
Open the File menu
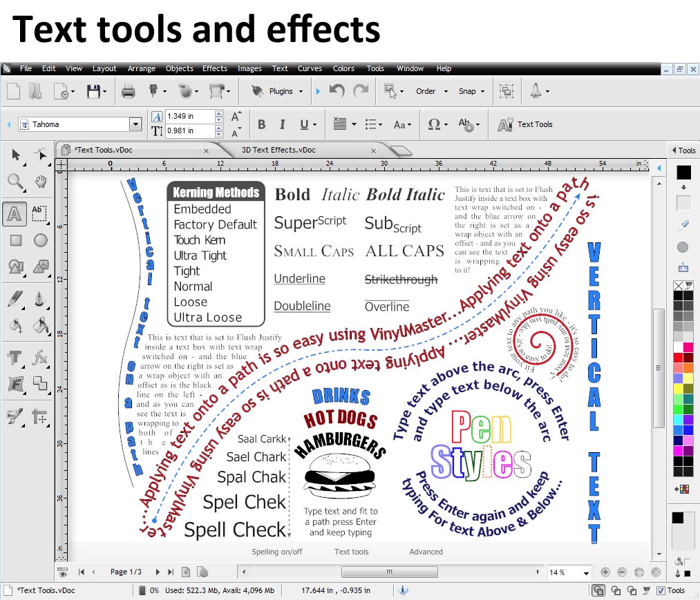[26, 68]
